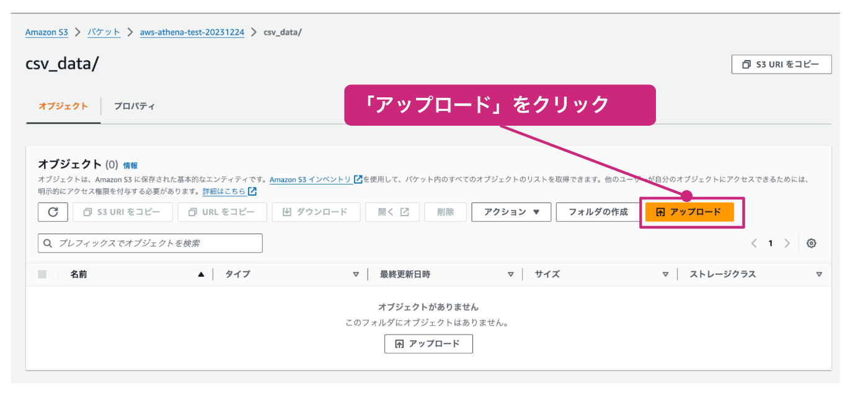Click the 開く button
This screenshot has height=397, width=868.
[x=392, y=212]
